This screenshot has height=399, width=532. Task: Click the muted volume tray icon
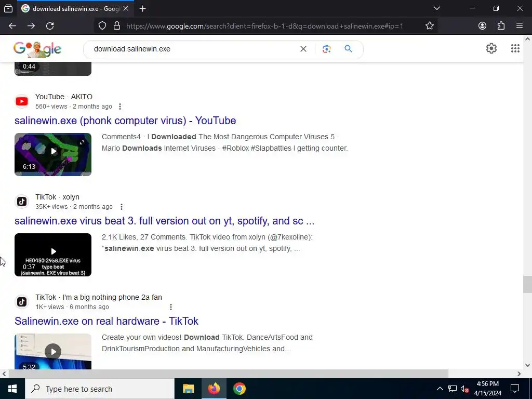point(464,389)
